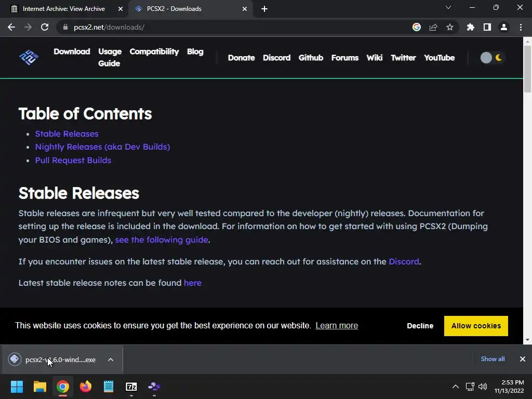Viewport: 532px width, 399px height.
Task: Open the Forums nav link
Action: [345, 58]
